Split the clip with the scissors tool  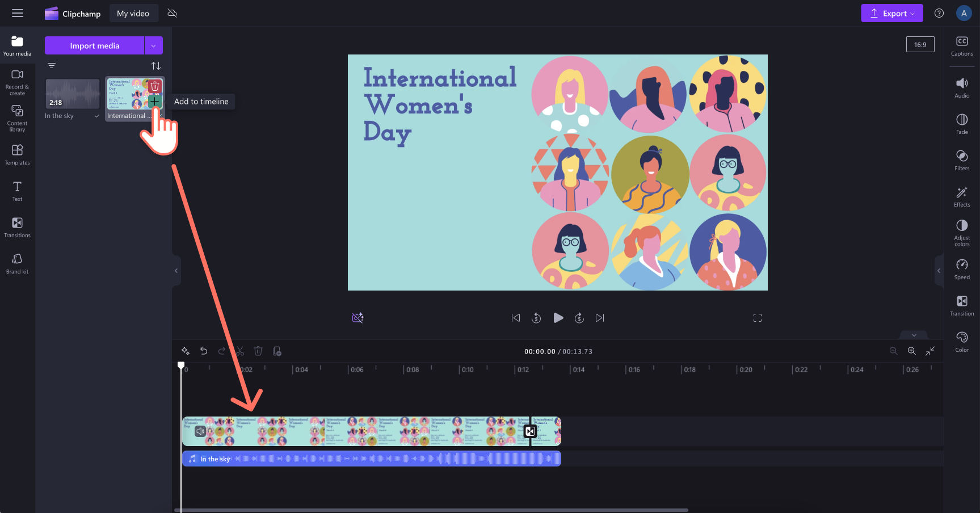coord(240,351)
